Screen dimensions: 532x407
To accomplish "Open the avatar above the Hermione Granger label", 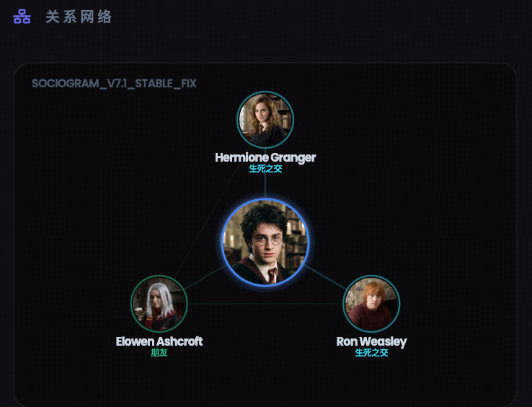I will [x=265, y=120].
